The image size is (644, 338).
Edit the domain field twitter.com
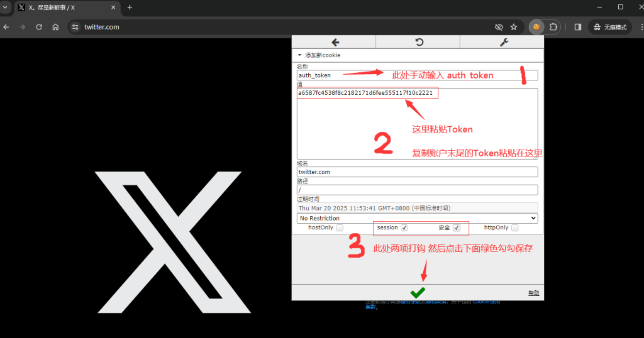[418, 172]
